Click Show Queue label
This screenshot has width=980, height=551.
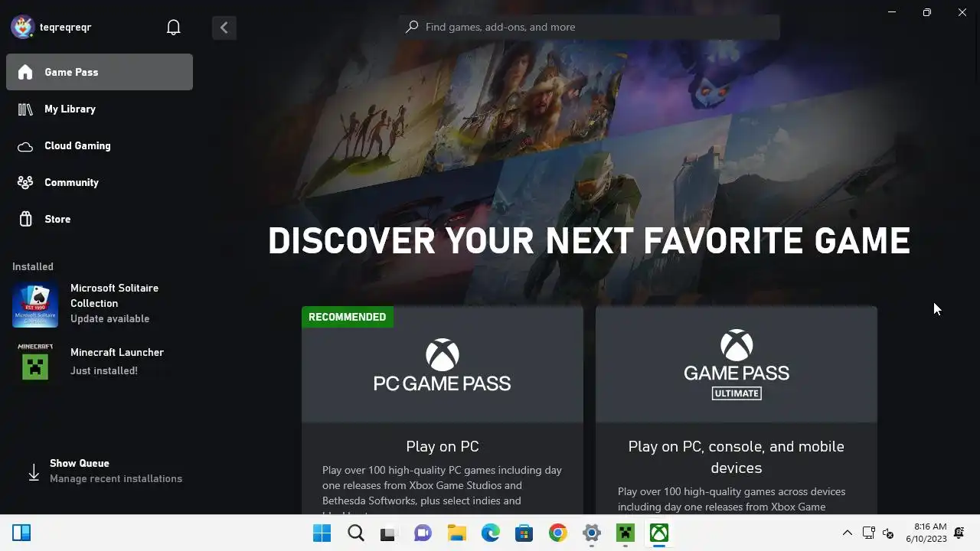pyautogui.click(x=80, y=463)
